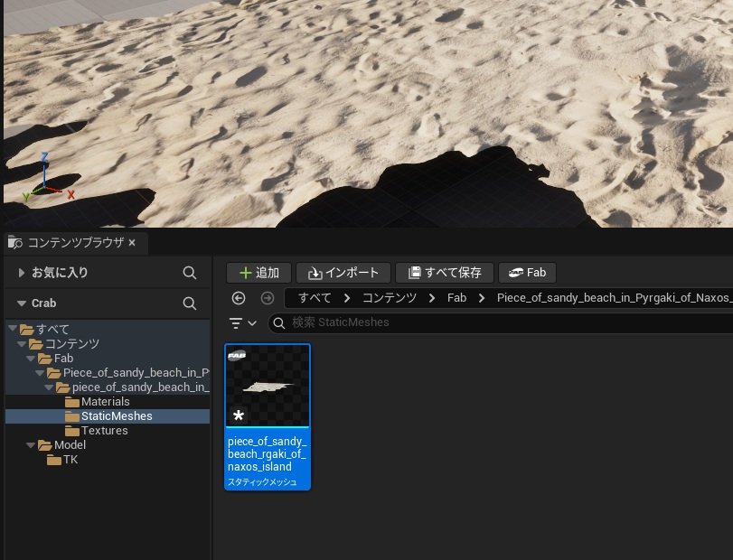Select the piece_of_sandy_beach static mesh thumbnail
Screen dimensions: 733x560
click(x=268, y=386)
